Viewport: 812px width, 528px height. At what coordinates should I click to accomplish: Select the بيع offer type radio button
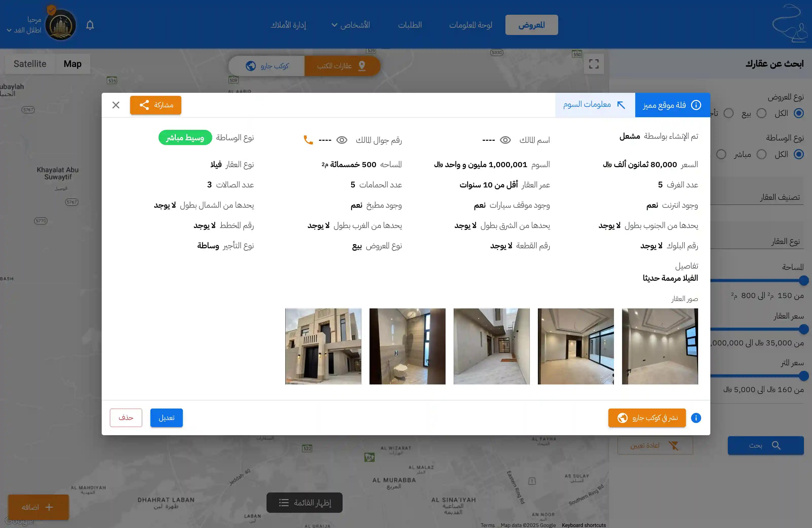(761, 113)
